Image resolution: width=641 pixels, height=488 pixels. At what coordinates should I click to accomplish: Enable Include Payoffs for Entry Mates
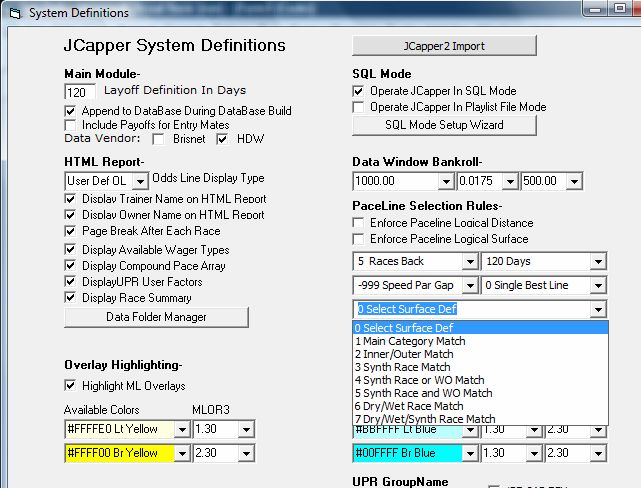click(x=70, y=125)
